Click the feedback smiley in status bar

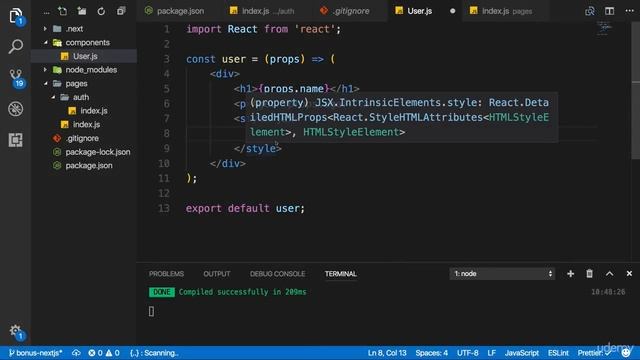pyautogui.click(x=626, y=353)
